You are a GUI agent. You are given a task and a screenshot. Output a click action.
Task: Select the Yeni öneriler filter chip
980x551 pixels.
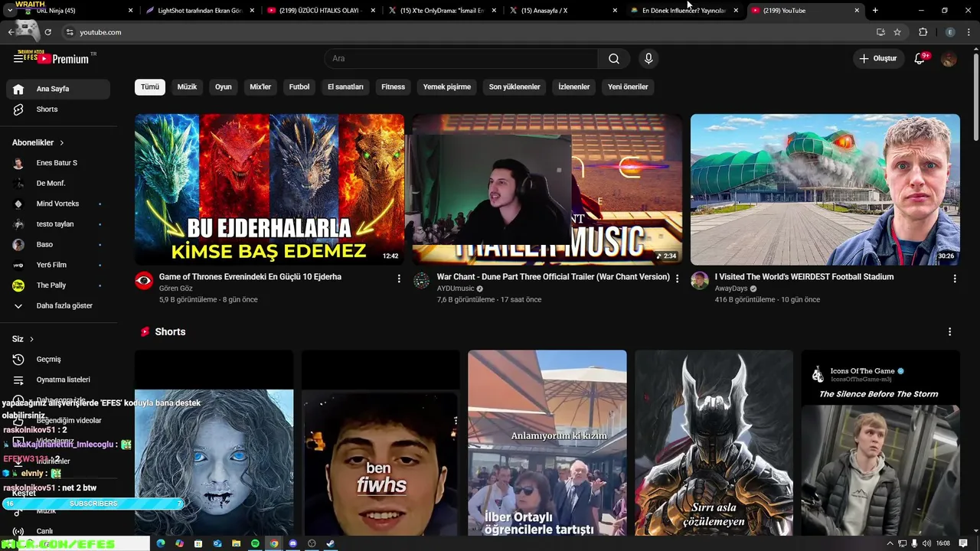(x=628, y=86)
